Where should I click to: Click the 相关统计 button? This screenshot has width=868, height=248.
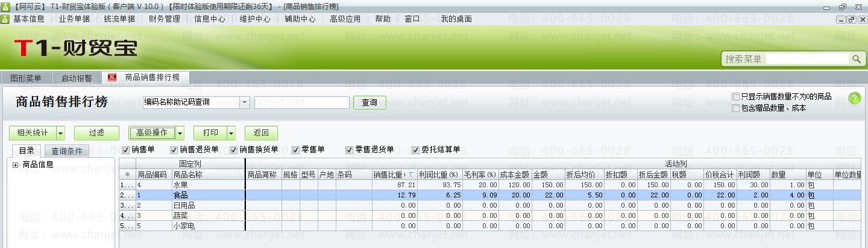click(x=33, y=133)
